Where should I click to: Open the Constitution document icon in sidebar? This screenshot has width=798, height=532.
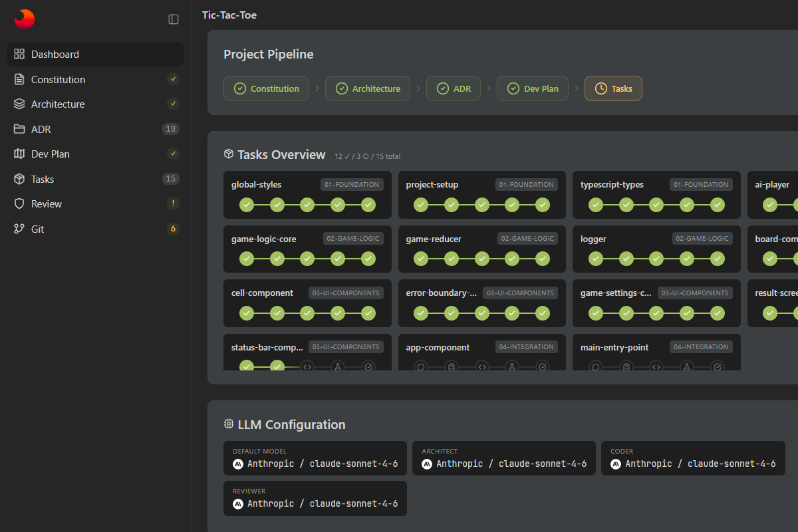coord(19,79)
